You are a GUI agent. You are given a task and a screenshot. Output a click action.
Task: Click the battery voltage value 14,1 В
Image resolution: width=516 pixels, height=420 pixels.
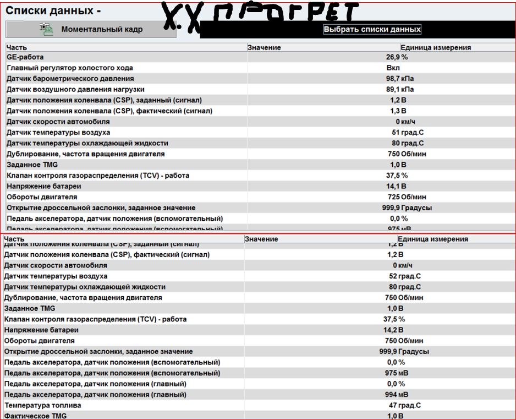[396, 187]
